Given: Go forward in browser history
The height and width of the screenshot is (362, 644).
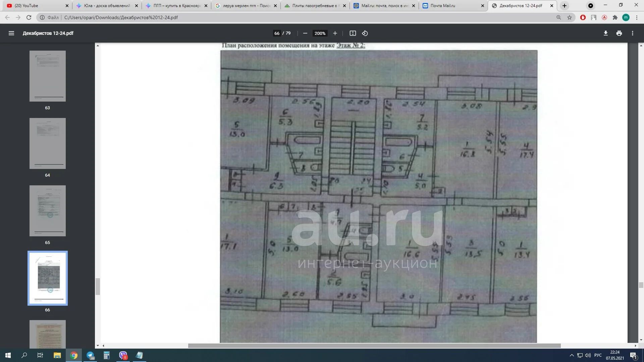Looking at the screenshot, I should (x=18, y=17).
